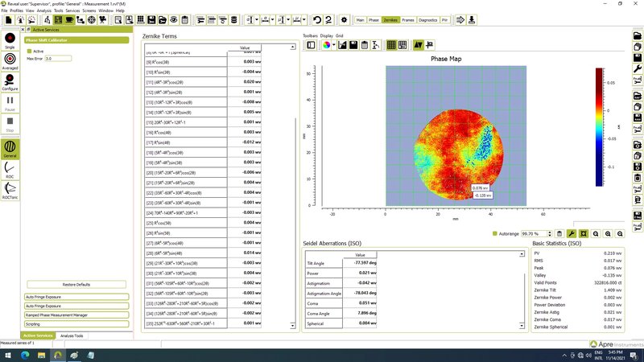The image size is (644, 362).
Task: Start an Averaged measurement
Action: (x=10, y=61)
